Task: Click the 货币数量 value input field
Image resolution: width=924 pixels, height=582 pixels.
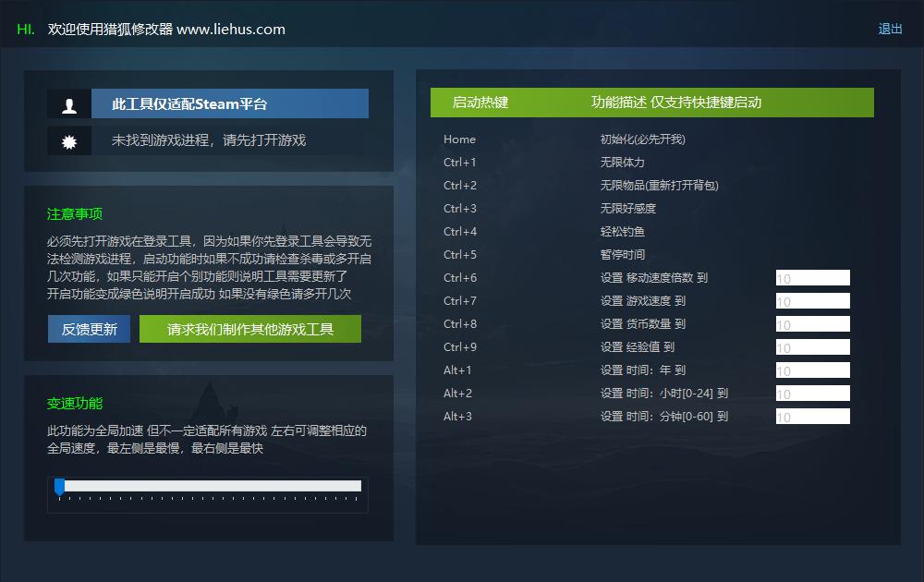Action: [x=812, y=324]
